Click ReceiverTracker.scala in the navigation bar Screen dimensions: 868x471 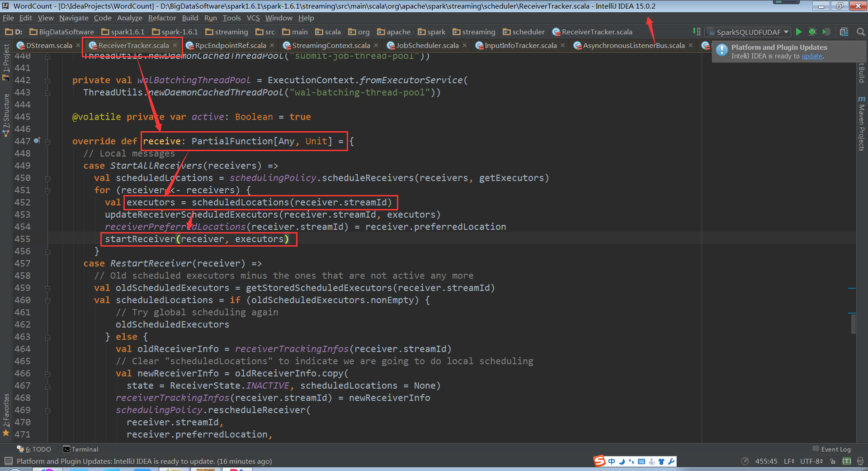pos(593,32)
